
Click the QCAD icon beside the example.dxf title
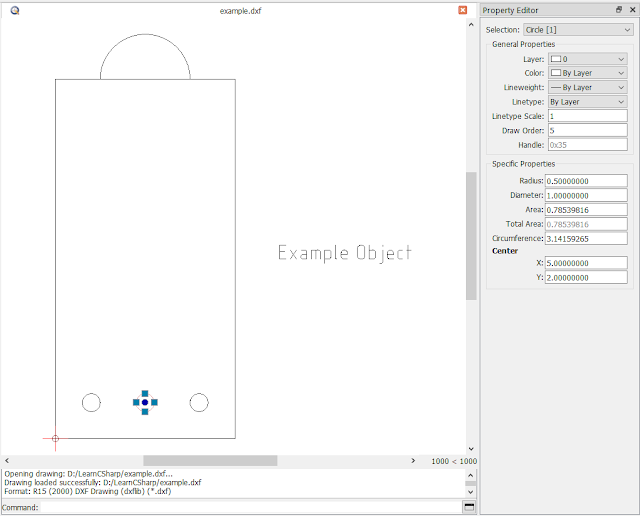[x=15, y=11]
